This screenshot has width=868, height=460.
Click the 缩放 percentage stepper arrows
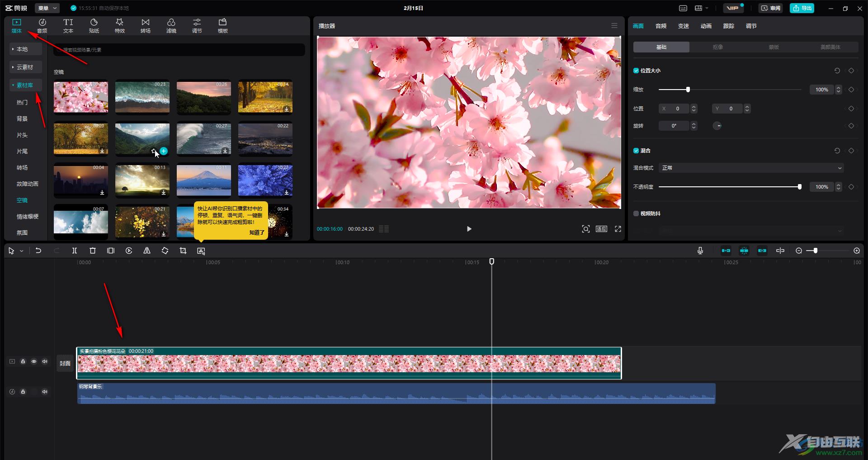coord(839,90)
